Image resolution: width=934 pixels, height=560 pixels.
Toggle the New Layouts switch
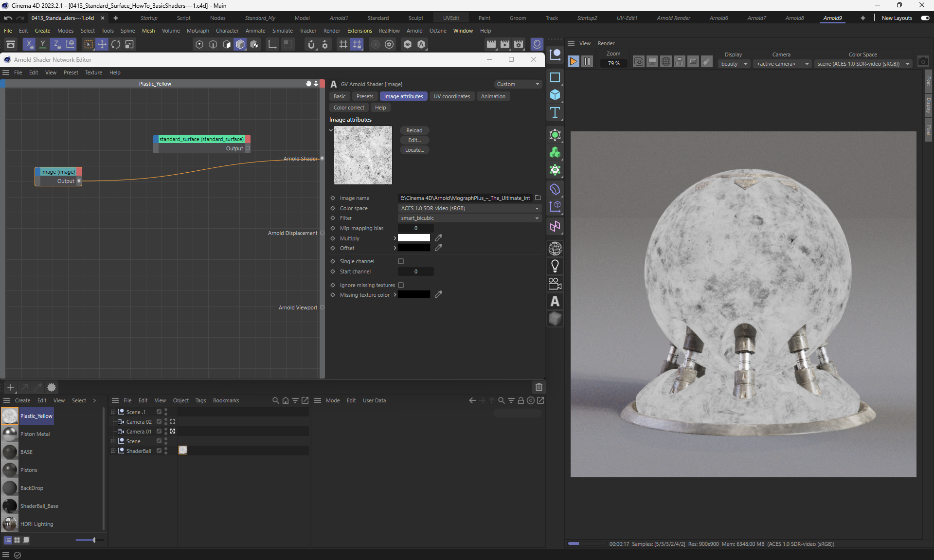[925, 18]
